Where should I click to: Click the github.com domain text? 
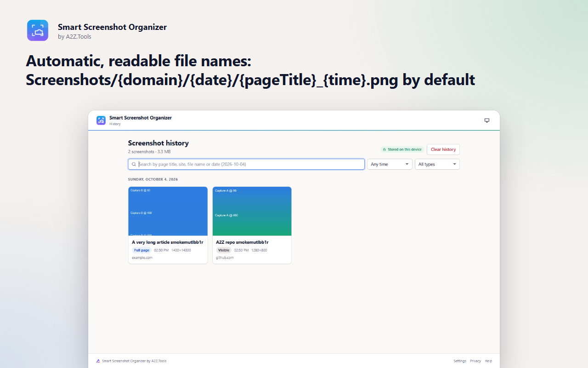[x=225, y=258]
